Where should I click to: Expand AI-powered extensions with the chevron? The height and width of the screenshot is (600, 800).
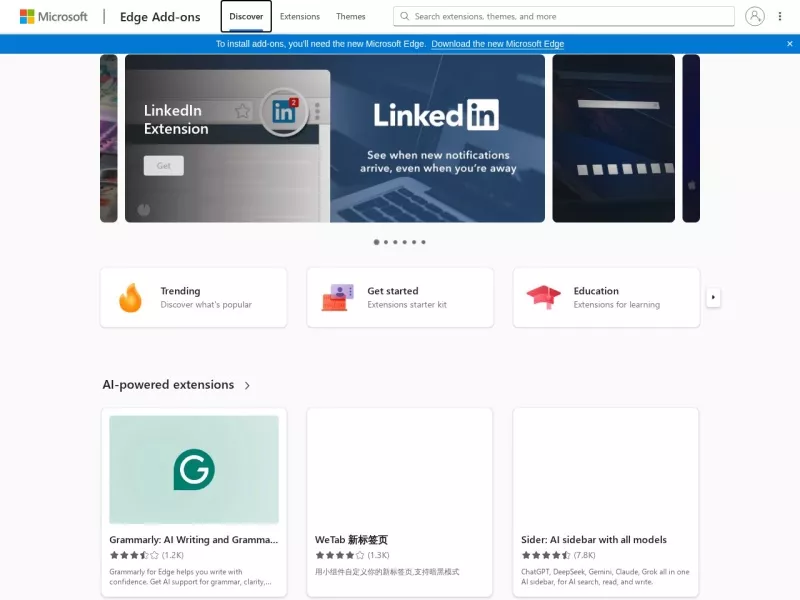[247, 385]
